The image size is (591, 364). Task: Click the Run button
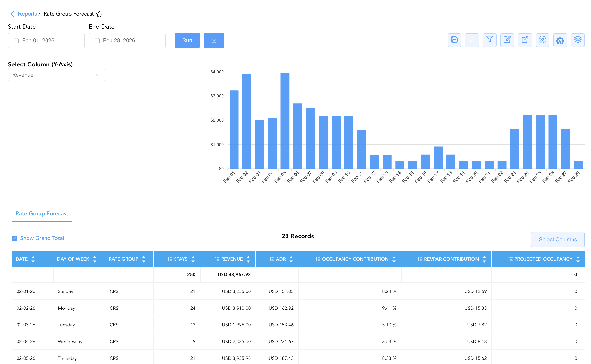187,40
